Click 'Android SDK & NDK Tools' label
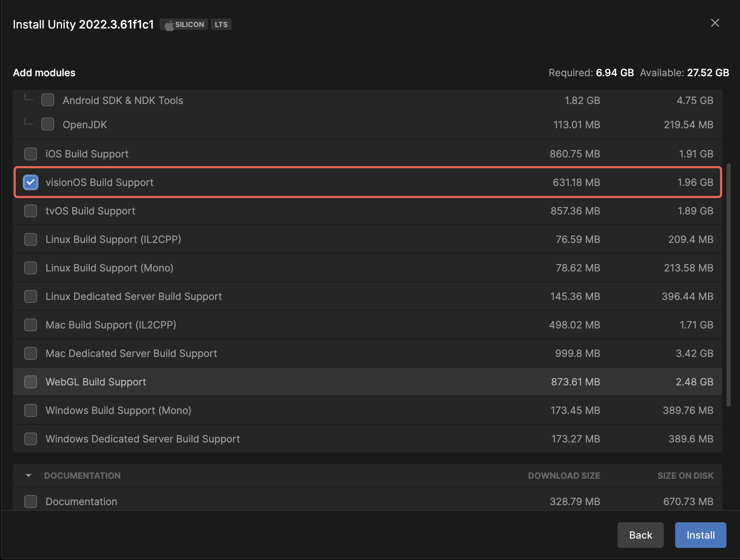Screen dimensions: 740x560 (123, 100)
